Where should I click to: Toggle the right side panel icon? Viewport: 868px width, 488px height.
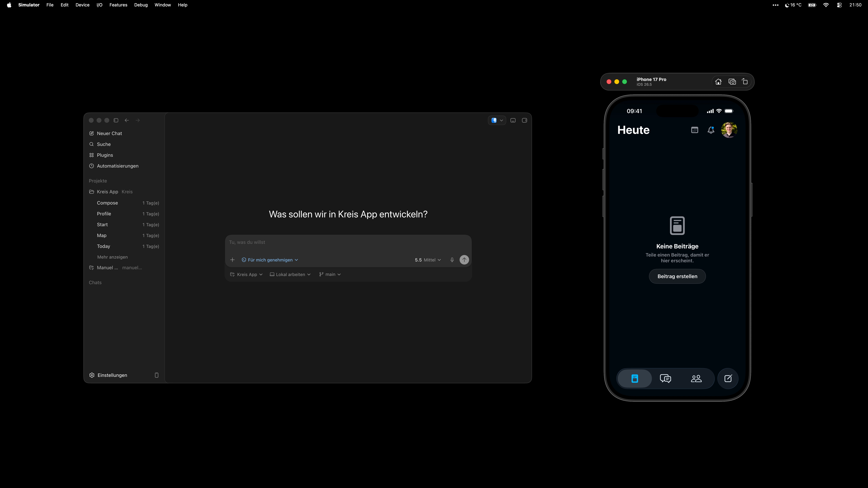coord(524,120)
